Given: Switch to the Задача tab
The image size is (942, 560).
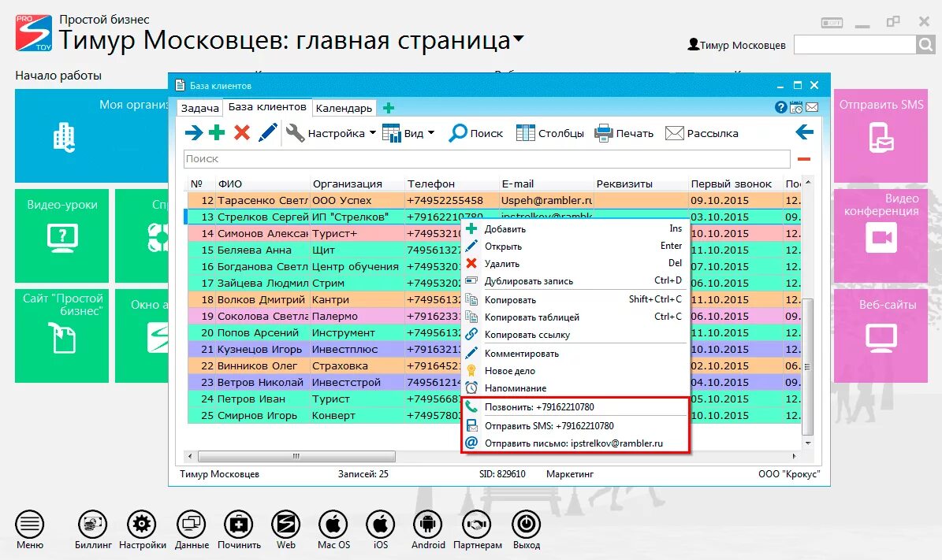Looking at the screenshot, I should click(200, 108).
